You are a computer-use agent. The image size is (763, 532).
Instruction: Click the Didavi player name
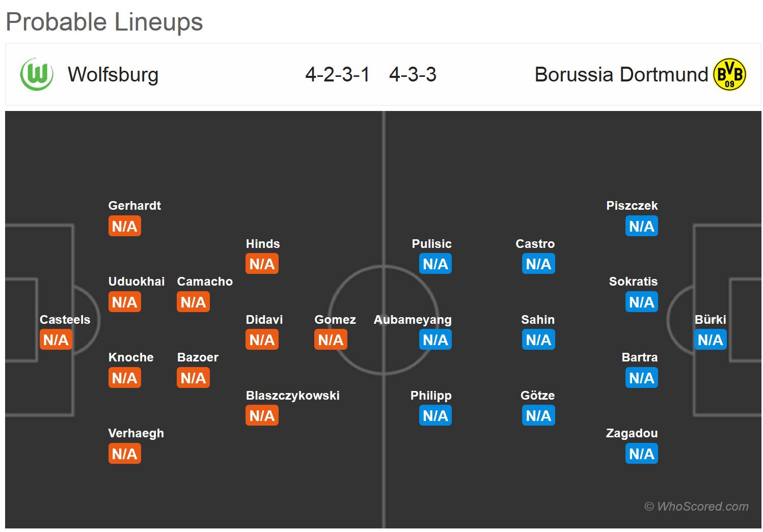click(264, 320)
